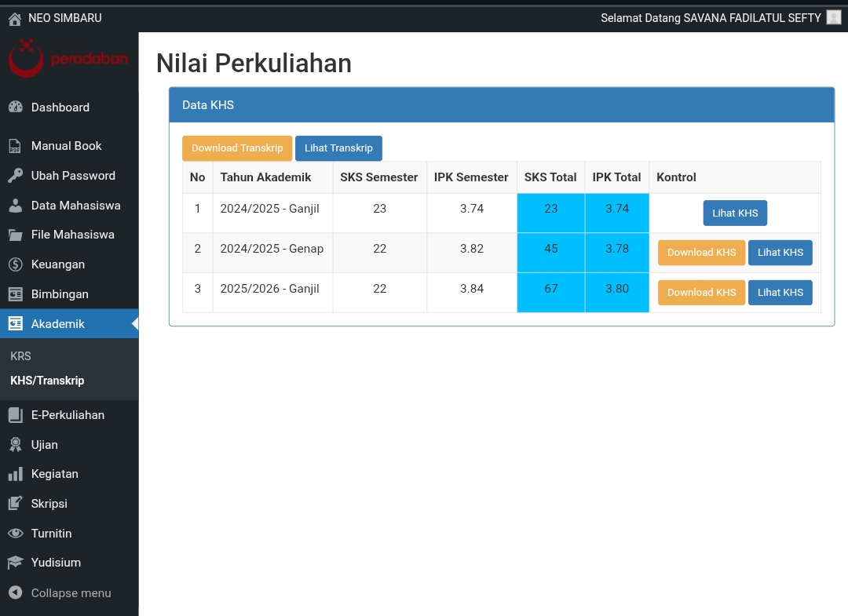Open the Bimbingan menu

pyautogui.click(x=69, y=294)
